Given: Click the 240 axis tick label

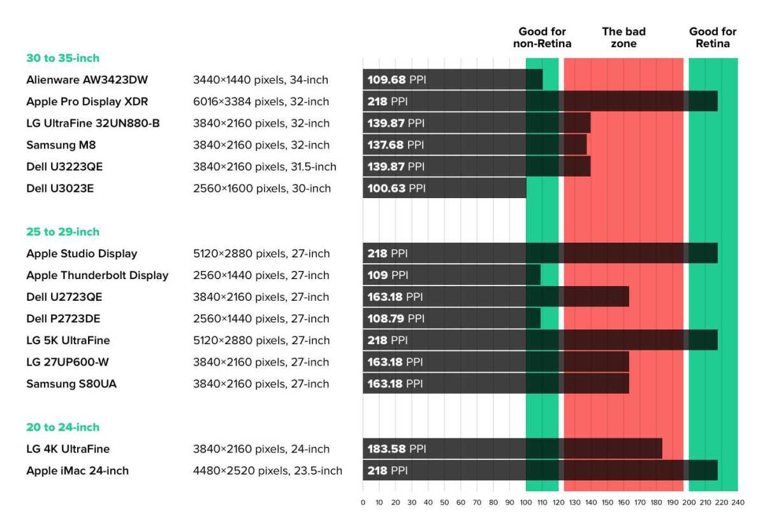Looking at the screenshot, I should click(738, 503).
